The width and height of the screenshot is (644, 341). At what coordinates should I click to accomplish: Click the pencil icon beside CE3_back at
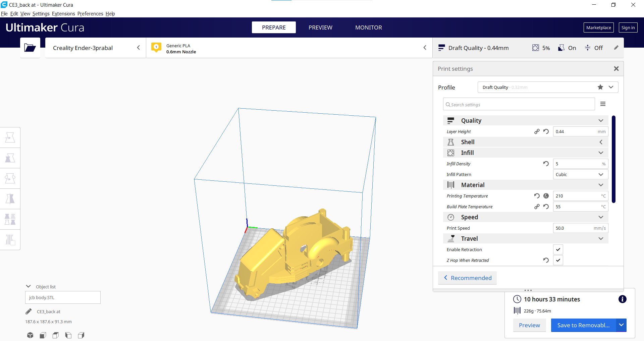[x=29, y=311]
